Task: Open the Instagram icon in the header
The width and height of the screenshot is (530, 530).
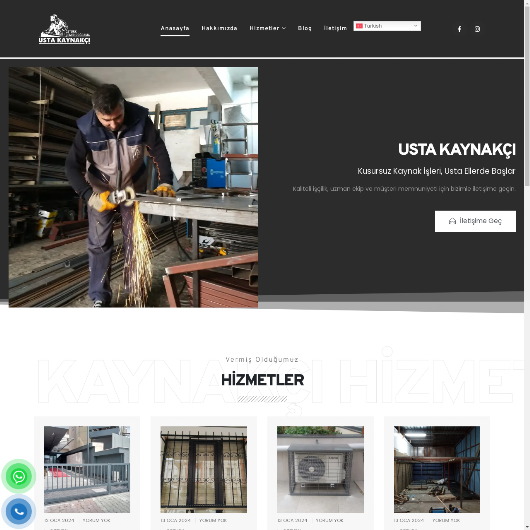Action: click(477, 29)
